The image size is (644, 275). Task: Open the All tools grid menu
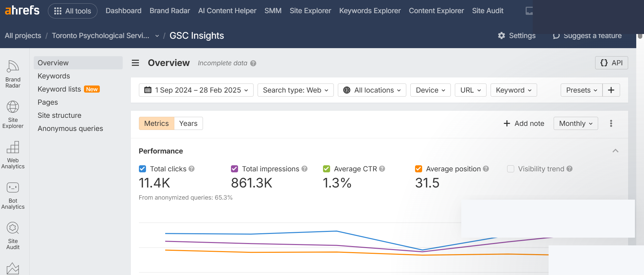point(72,11)
